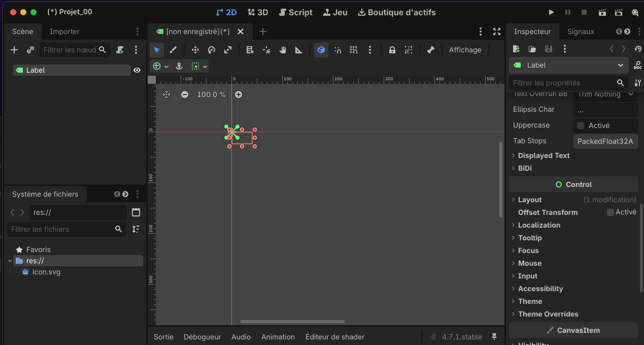Attach a script to the Label node

tap(120, 50)
